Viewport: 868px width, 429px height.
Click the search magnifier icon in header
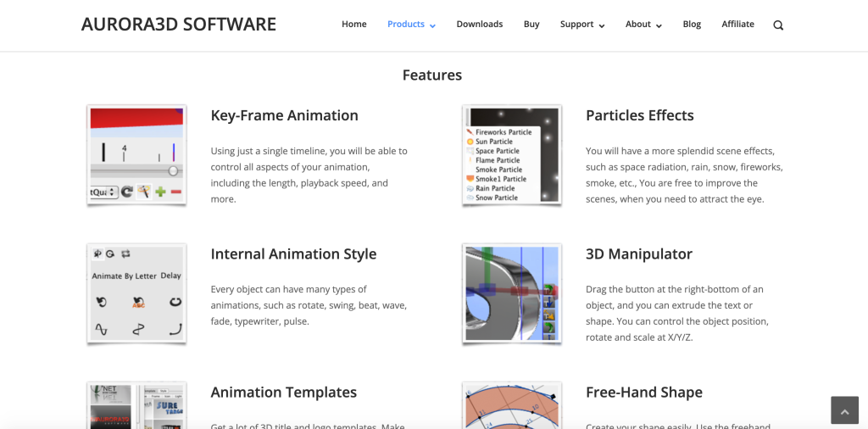click(778, 25)
